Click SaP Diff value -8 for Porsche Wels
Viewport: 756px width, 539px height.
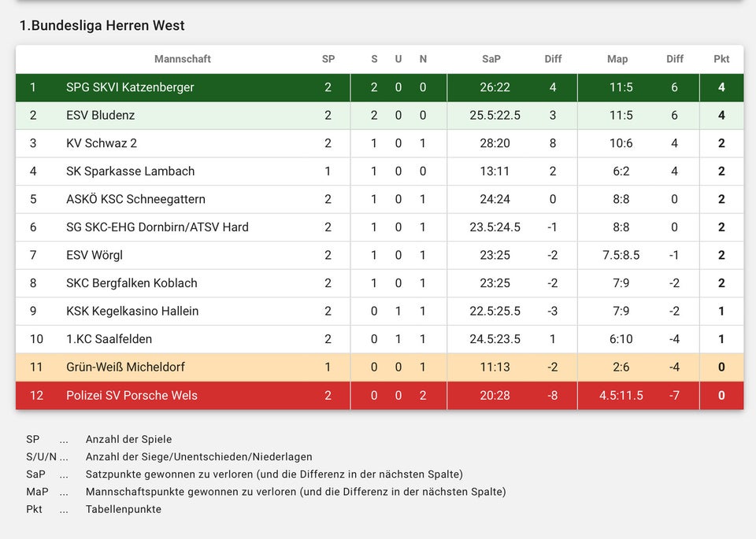click(553, 395)
